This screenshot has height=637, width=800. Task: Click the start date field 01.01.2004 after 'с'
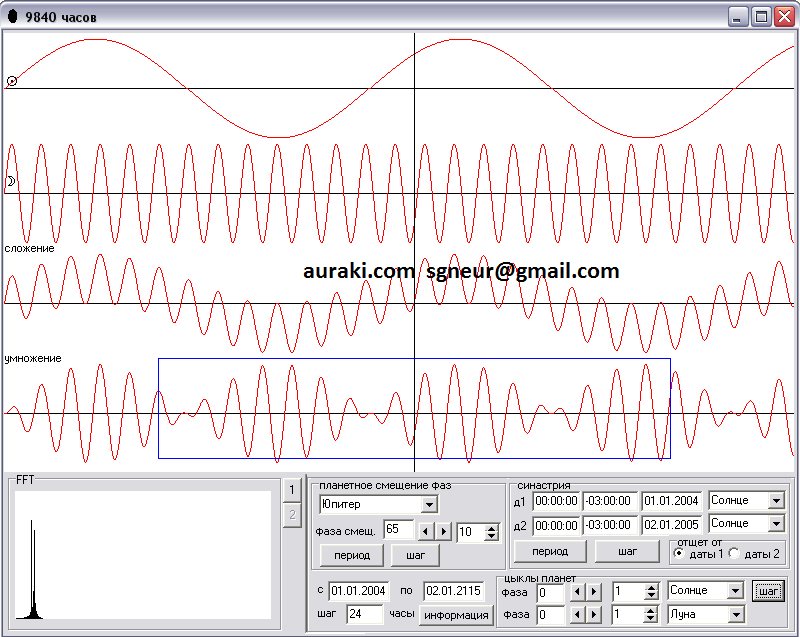tap(357, 592)
